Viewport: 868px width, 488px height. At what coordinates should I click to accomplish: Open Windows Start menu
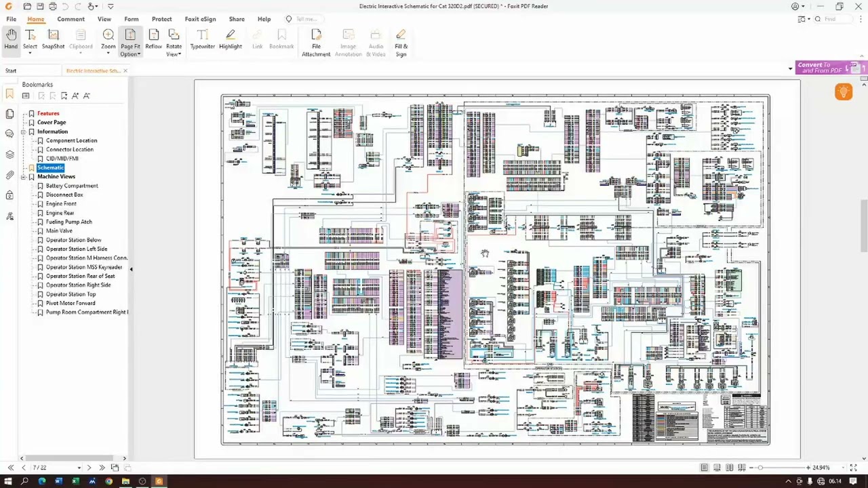(x=7, y=481)
